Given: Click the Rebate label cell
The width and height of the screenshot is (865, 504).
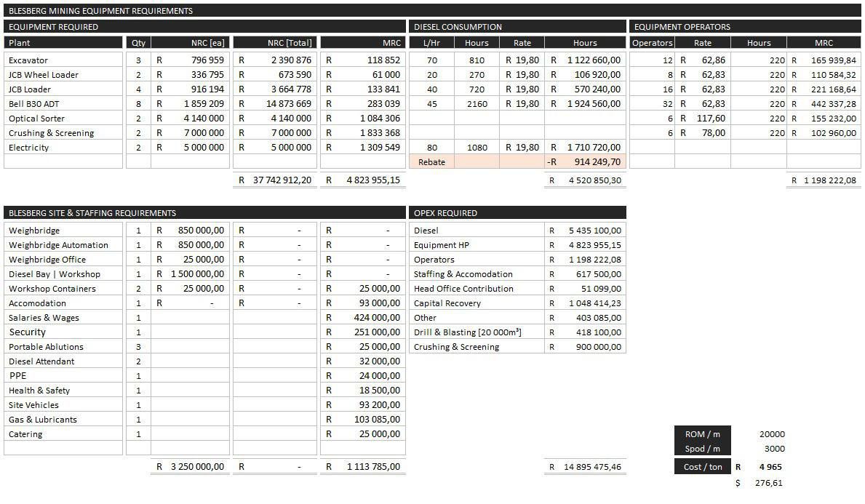Looking at the screenshot, I should coord(432,162).
